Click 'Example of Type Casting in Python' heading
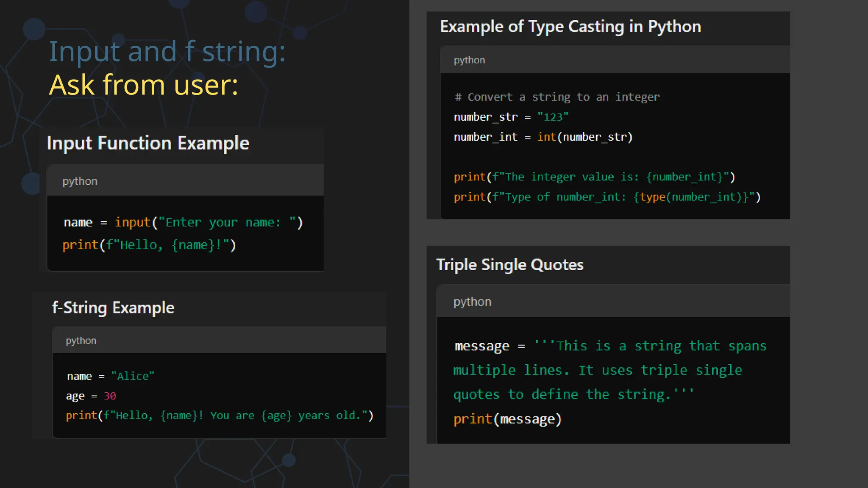868x488 pixels. (x=570, y=27)
